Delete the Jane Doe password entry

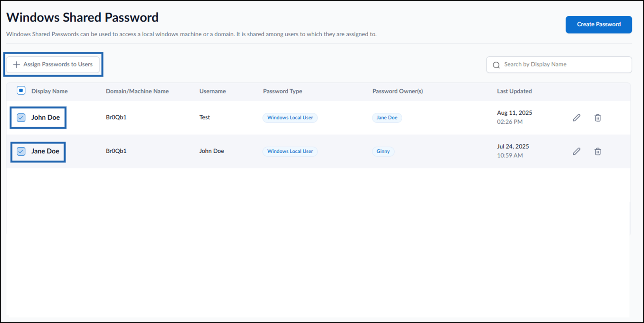pyautogui.click(x=598, y=151)
